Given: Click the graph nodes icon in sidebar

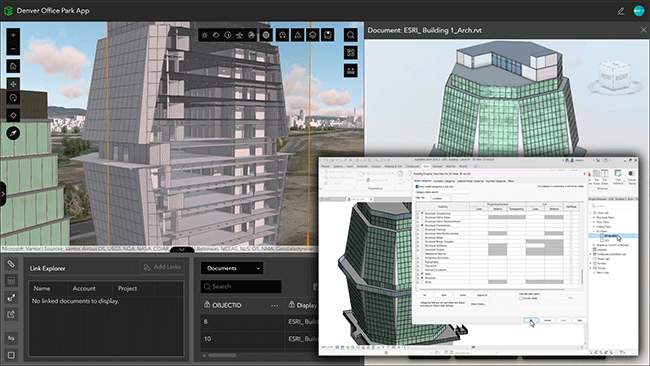Looking at the screenshot, I should coord(11,298).
